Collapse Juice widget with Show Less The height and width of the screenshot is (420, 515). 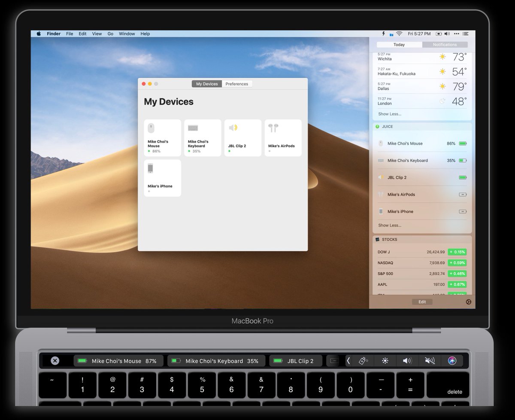pyautogui.click(x=390, y=225)
